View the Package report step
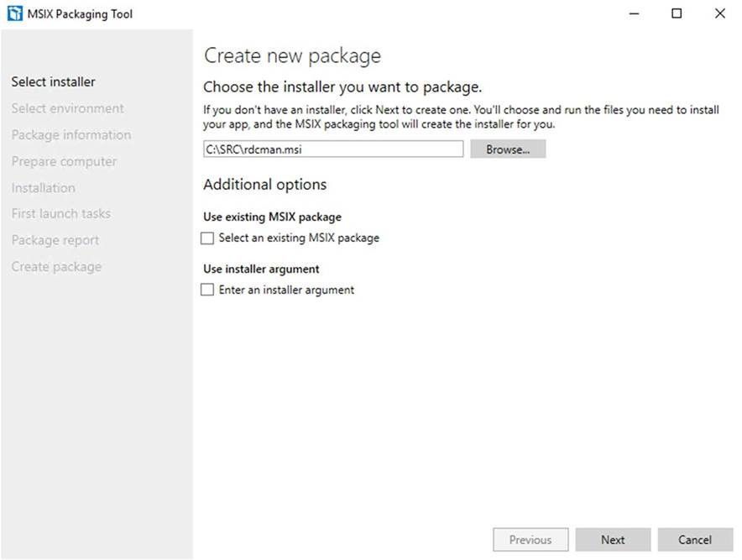This screenshot has height=560, width=742. (55, 240)
